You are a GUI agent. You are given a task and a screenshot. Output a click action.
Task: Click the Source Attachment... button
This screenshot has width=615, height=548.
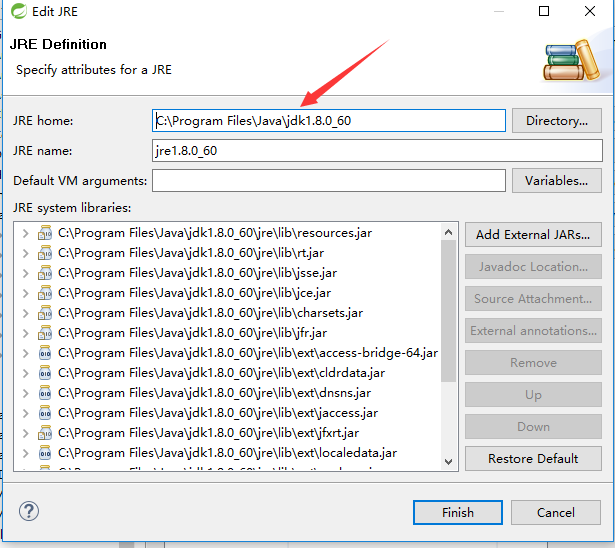[x=533, y=299]
